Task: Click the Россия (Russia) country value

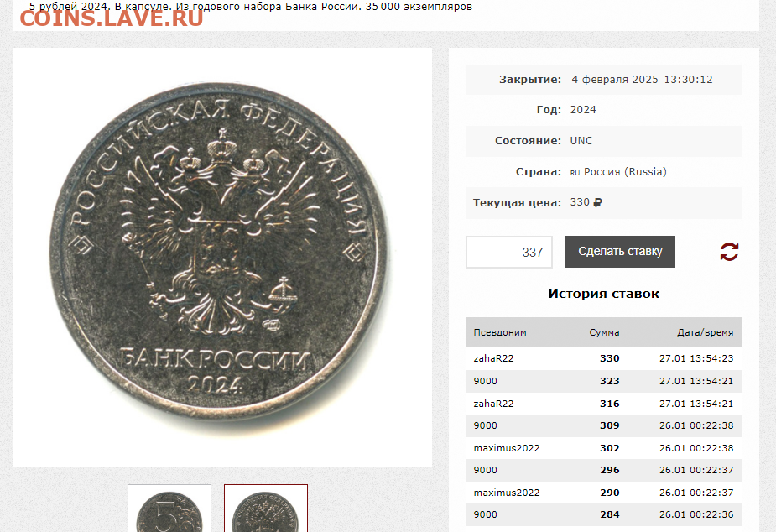Action: click(625, 172)
